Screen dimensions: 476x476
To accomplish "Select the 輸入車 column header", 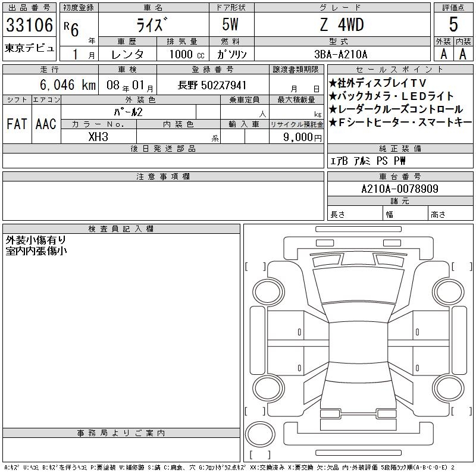I will (245, 124).
